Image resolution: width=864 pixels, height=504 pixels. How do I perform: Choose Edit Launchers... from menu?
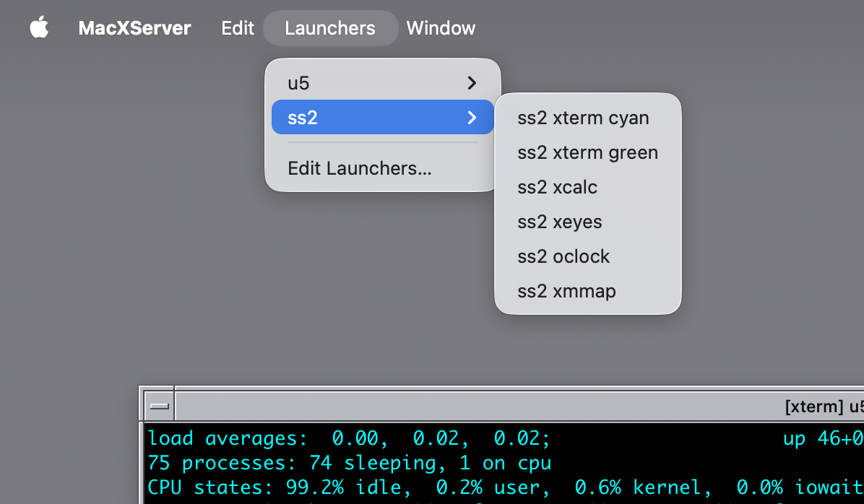coord(382,168)
